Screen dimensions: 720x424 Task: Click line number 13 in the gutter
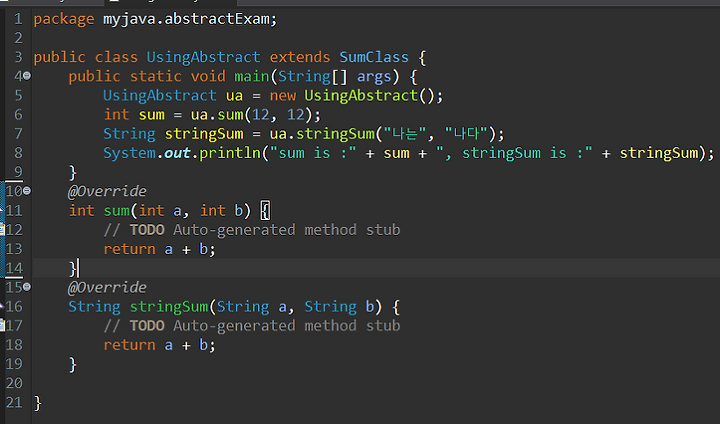coord(14,249)
